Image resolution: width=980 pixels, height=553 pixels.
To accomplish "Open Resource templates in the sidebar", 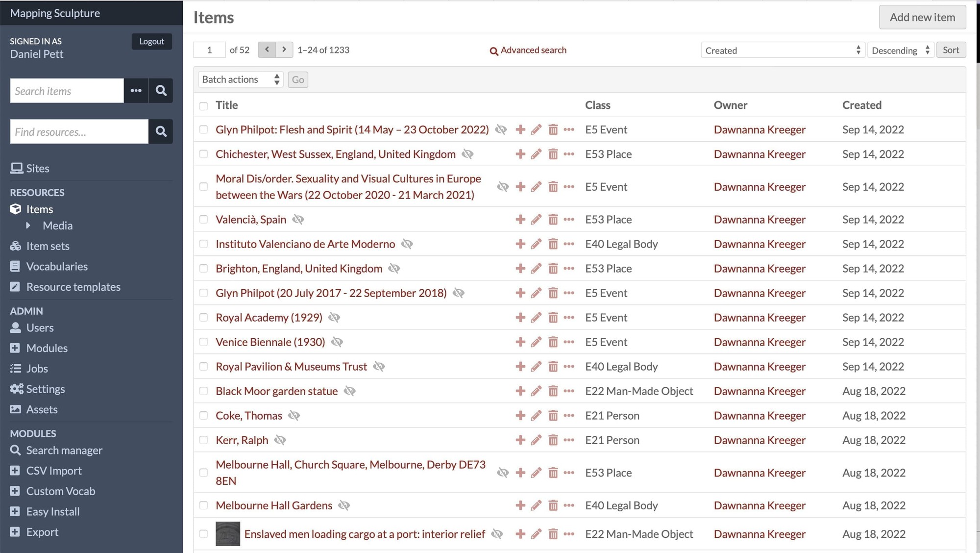I will coord(65,287).
